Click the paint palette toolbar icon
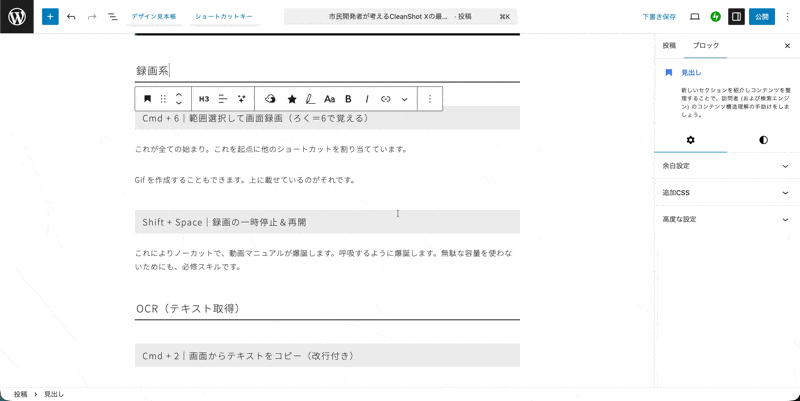 tap(270, 99)
